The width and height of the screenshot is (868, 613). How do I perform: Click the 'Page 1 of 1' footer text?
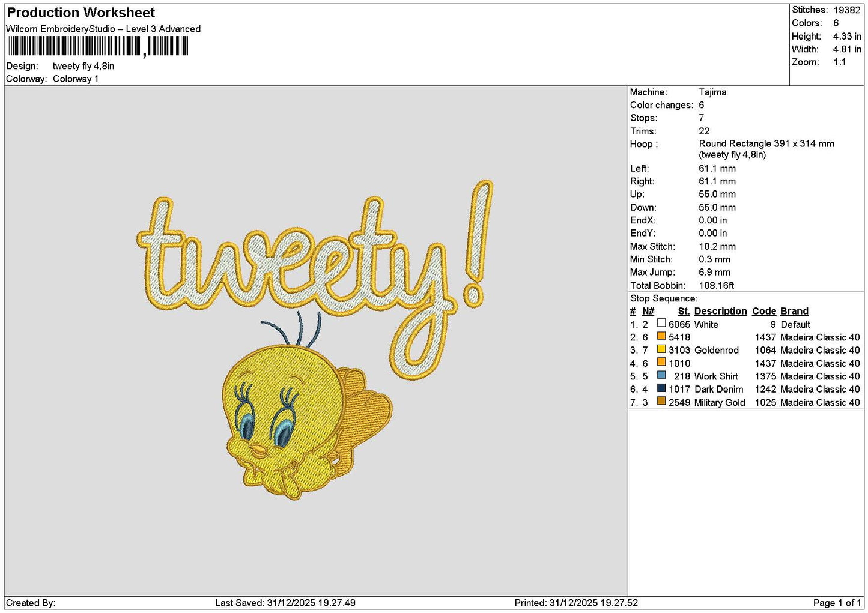pyautogui.click(x=837, y=603)
